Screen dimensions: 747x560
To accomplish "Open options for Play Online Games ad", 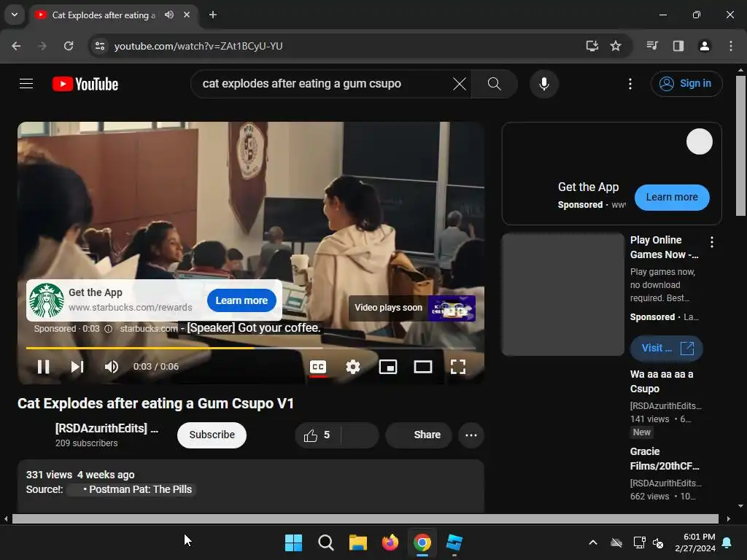I will click(712, 242).
